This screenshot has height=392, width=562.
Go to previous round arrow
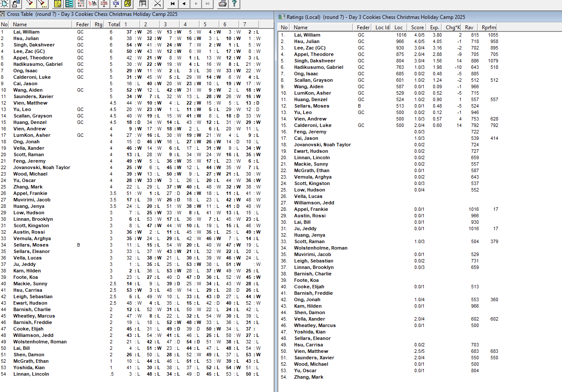tap(184, 4)
